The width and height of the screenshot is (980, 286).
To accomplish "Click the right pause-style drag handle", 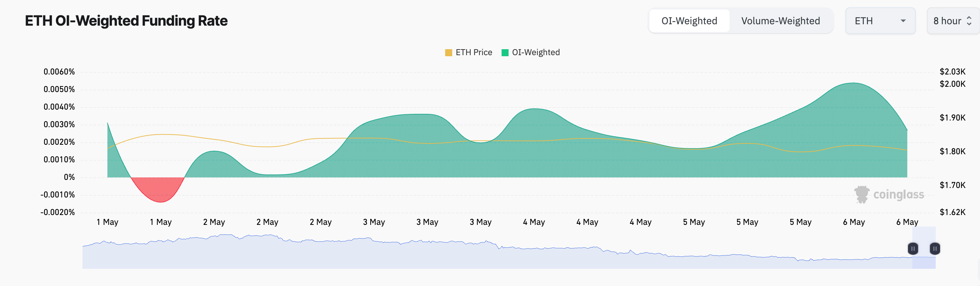I will 935,248.
